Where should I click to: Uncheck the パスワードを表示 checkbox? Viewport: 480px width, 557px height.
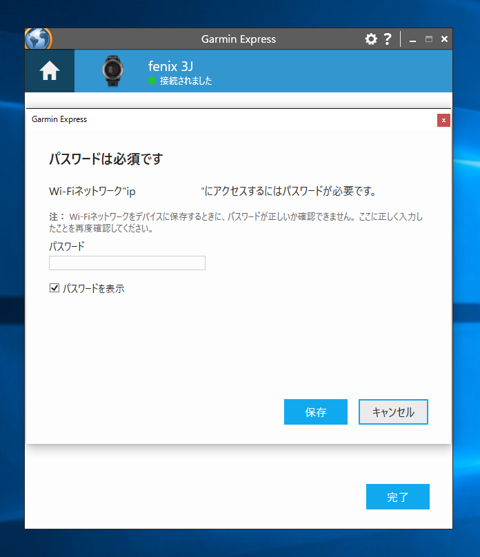pyautogui.click(x=54, y=288)
